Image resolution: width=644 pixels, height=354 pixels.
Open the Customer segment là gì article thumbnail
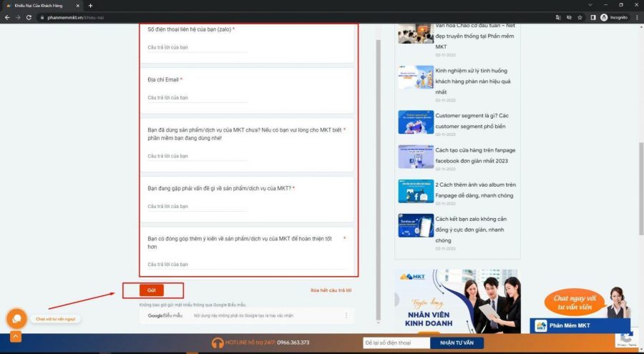[416, 122]
